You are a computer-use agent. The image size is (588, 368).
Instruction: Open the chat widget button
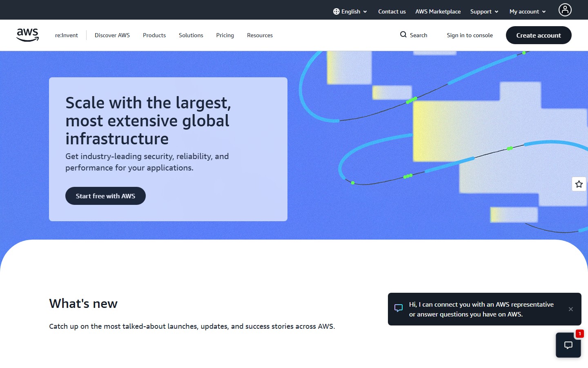coord(568,345)
